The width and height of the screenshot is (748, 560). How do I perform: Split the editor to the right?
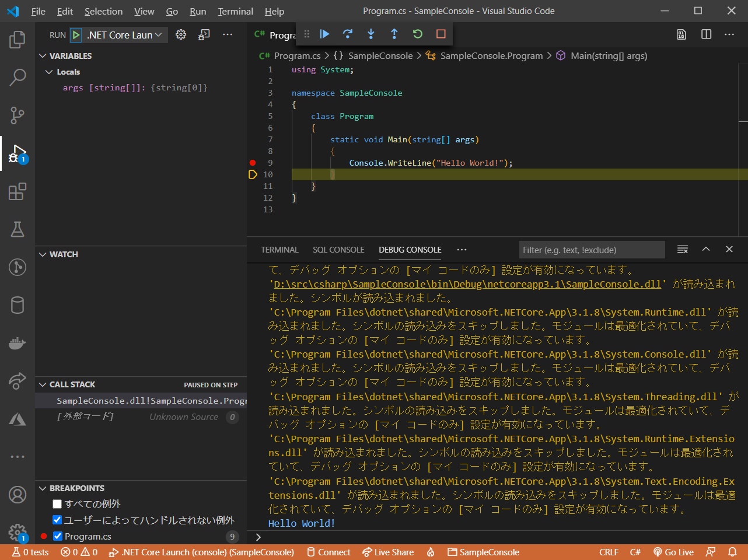706,34
